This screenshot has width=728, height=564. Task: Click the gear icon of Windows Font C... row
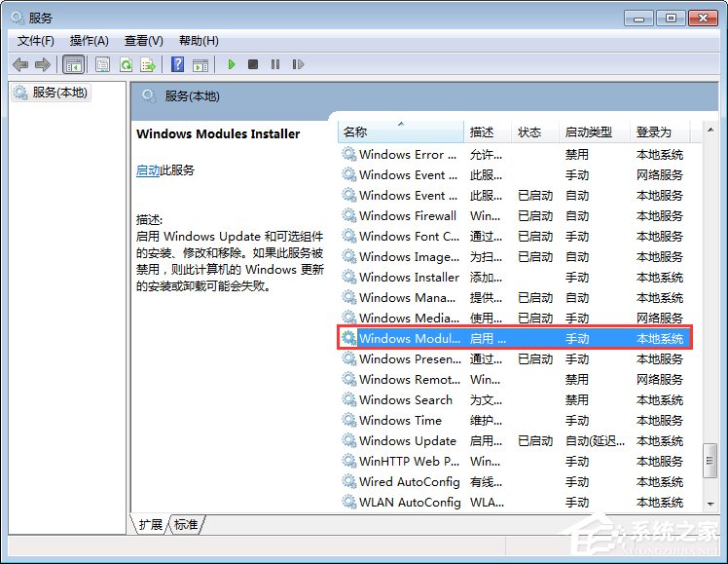point(348,236)
